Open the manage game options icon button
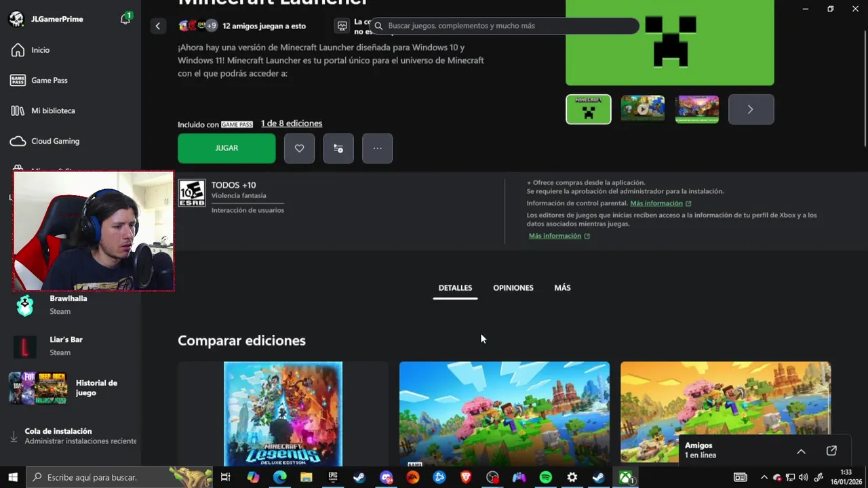 click(338, 148)
